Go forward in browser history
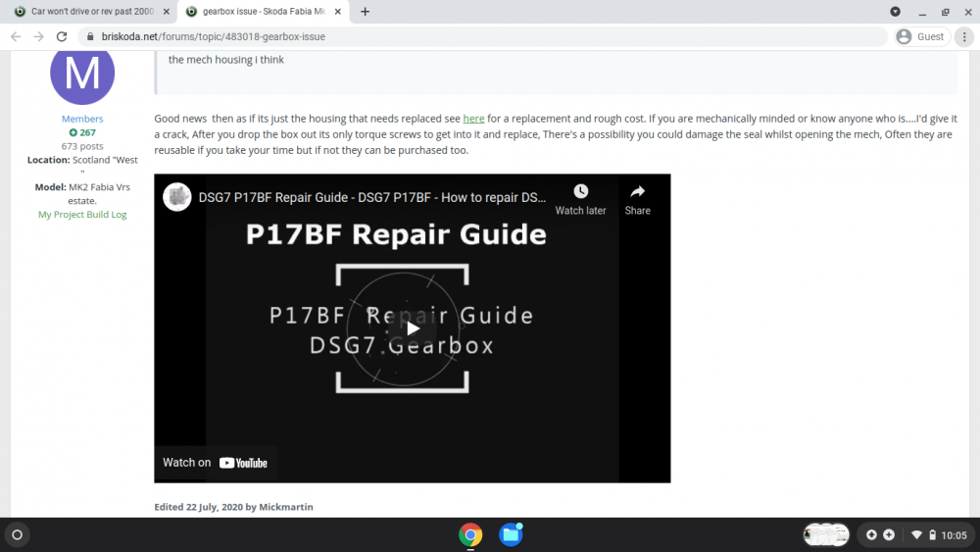 (x=39, y=37)
